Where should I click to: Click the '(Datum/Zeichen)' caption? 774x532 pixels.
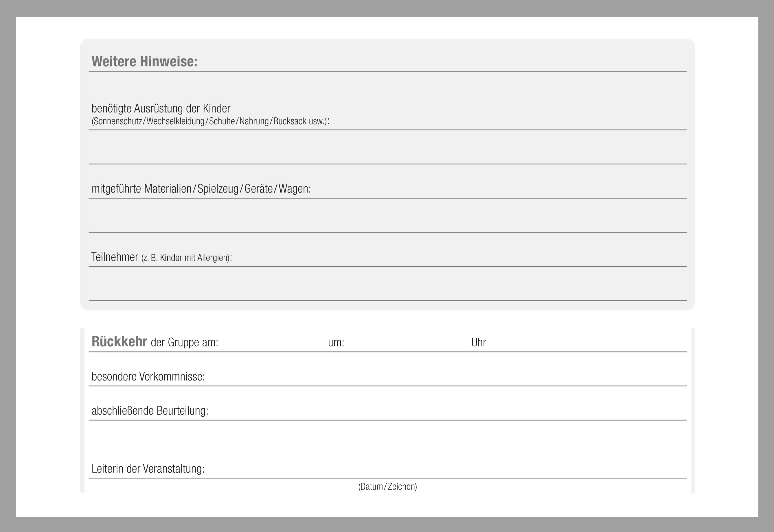387,487
